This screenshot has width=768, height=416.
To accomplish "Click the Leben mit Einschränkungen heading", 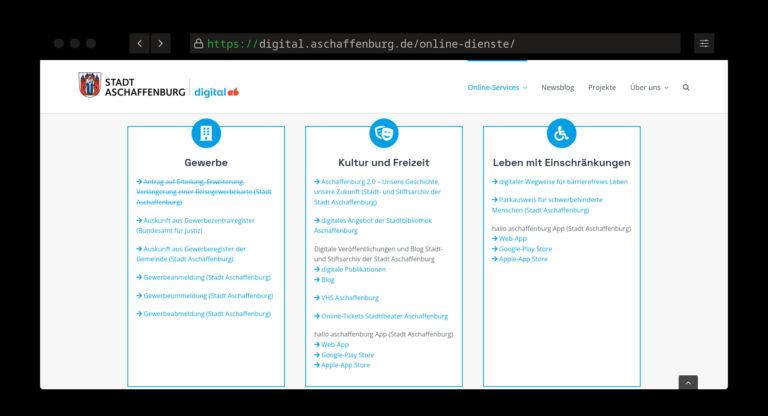I will click(x=561, y=163).
